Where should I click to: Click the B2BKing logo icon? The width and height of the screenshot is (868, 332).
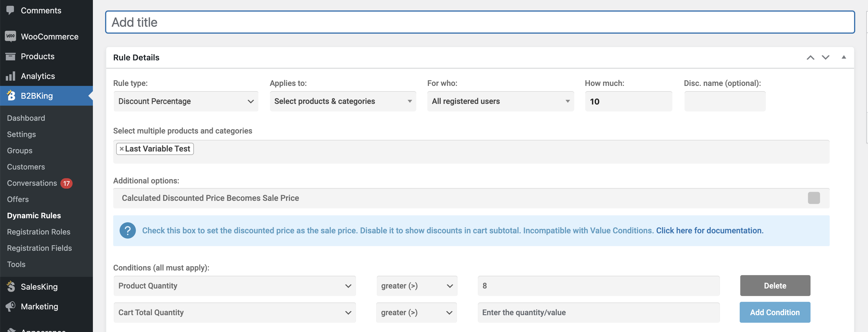pos(11,95)
